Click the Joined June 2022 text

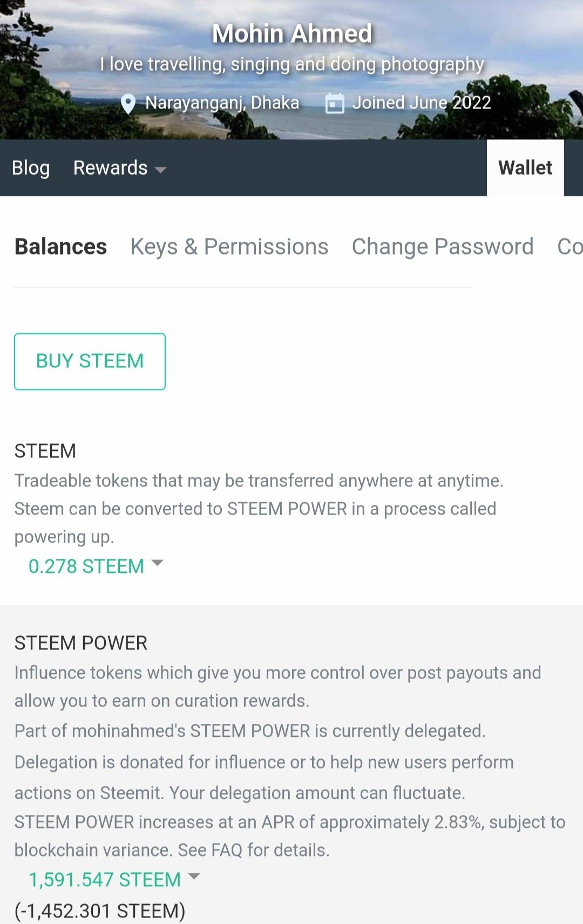422,102
